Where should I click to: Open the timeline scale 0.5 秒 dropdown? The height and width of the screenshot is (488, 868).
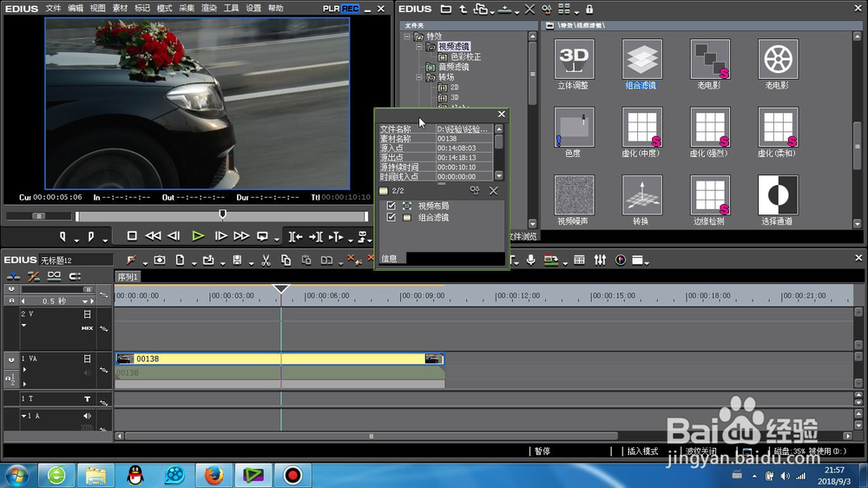coord(85,301)
